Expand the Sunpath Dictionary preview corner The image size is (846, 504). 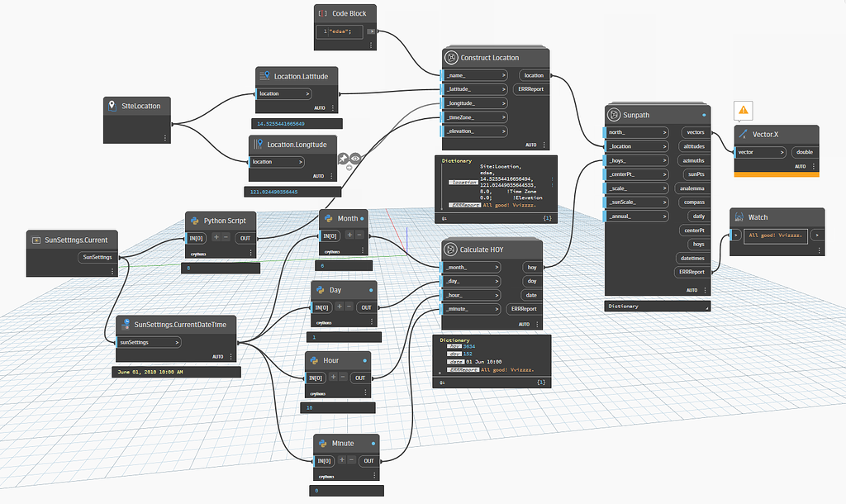[x=706, y=307]
